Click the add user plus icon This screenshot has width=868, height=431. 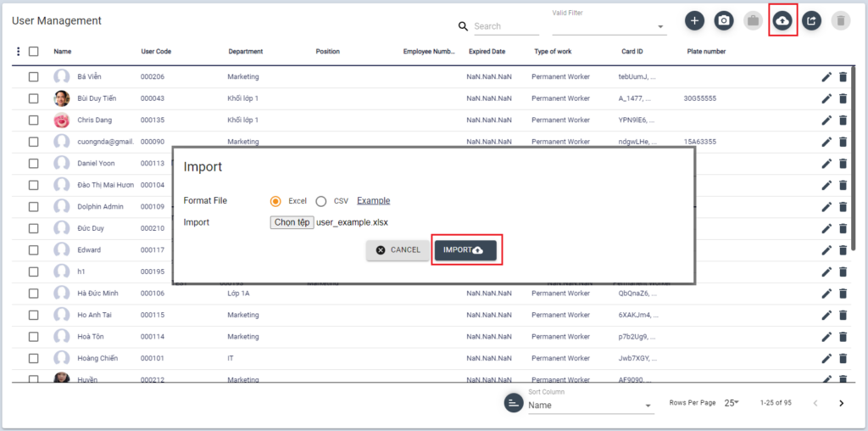(x=694, y=21)
